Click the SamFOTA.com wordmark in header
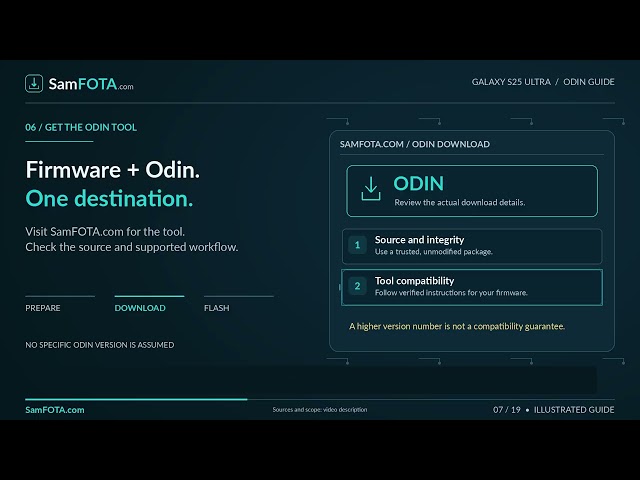 pos(91,84)
